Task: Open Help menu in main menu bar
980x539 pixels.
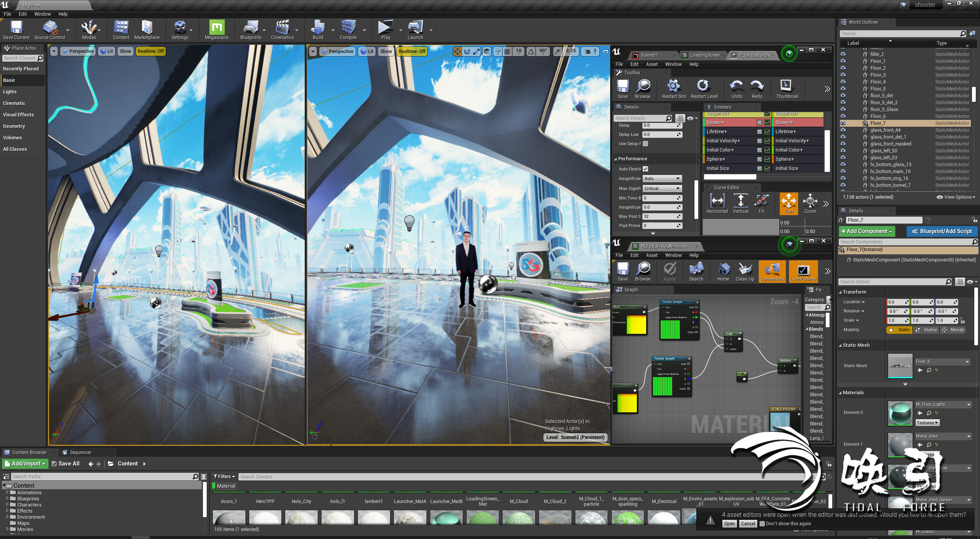Action: coord(63,14)
